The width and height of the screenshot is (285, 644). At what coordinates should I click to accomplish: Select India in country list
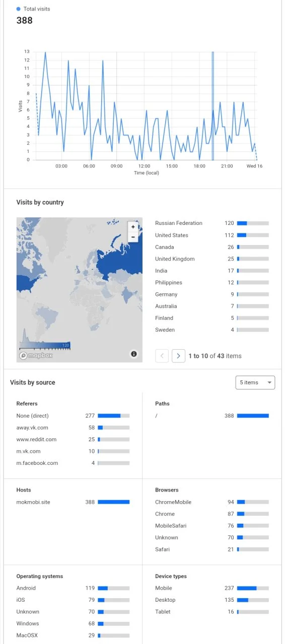pos(212,271)
